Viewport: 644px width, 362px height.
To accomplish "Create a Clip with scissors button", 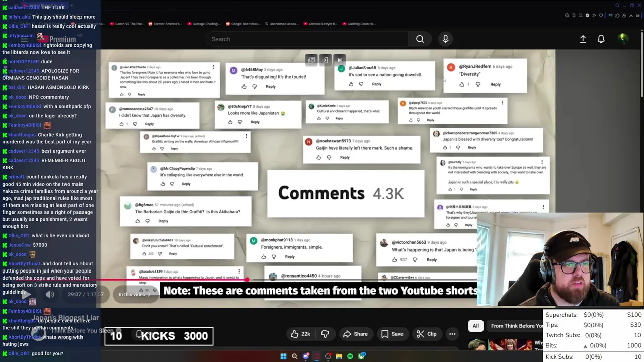I will [x=427, y=334].
